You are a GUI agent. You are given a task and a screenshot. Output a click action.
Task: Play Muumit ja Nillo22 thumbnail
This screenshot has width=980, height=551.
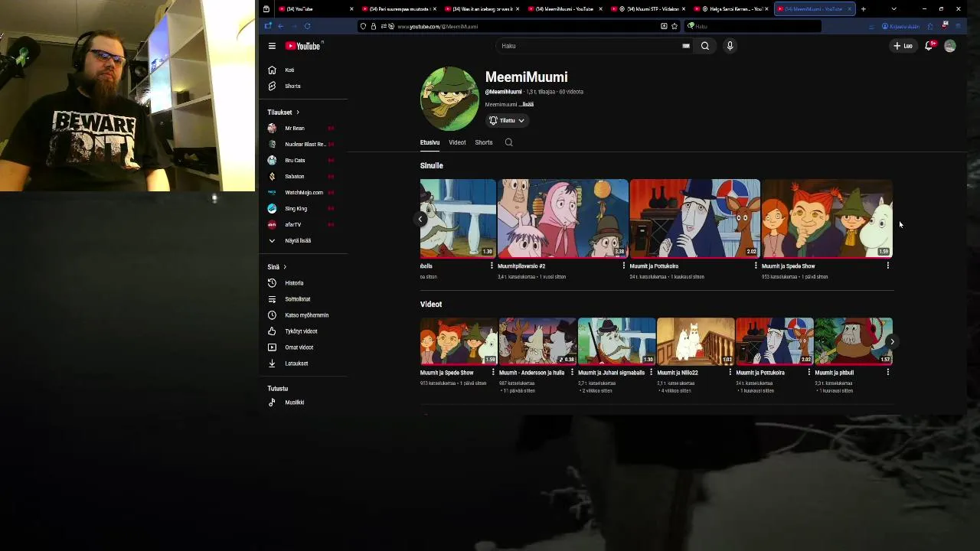695,341
